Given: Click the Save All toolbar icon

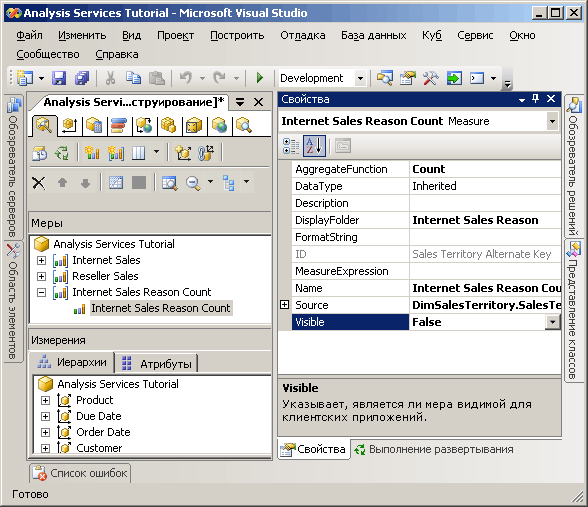Looking at the screenshot, I should (x=82, y=78).
